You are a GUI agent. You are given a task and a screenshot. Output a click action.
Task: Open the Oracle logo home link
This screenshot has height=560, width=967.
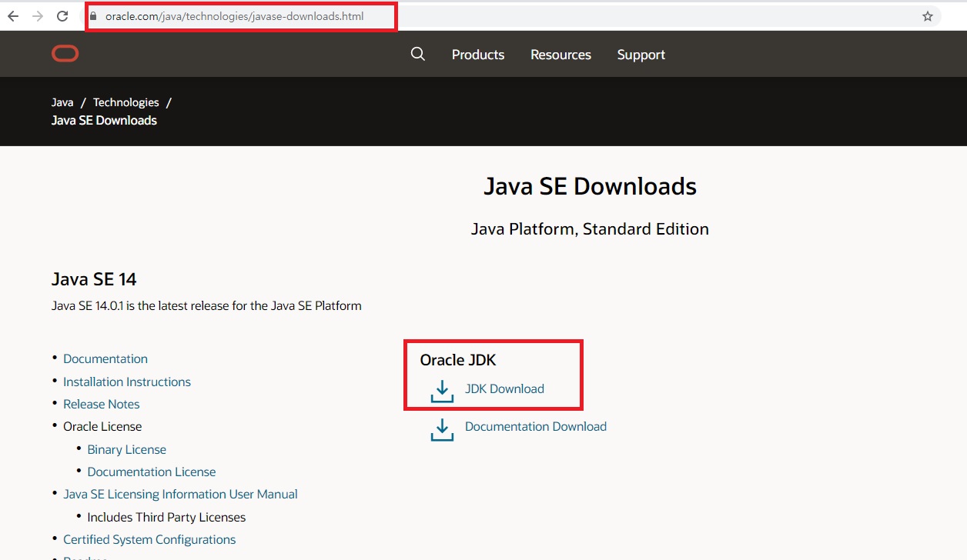(65, 53)
